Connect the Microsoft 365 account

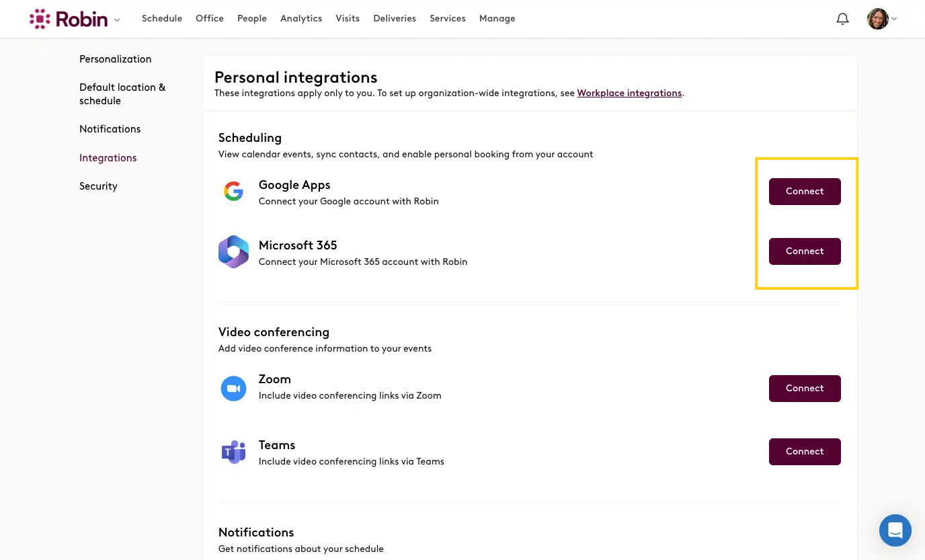click(x=805, y=251)
